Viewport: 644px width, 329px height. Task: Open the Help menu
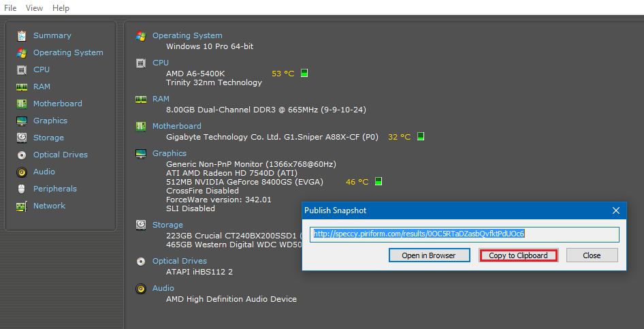[x=61, y=8]
